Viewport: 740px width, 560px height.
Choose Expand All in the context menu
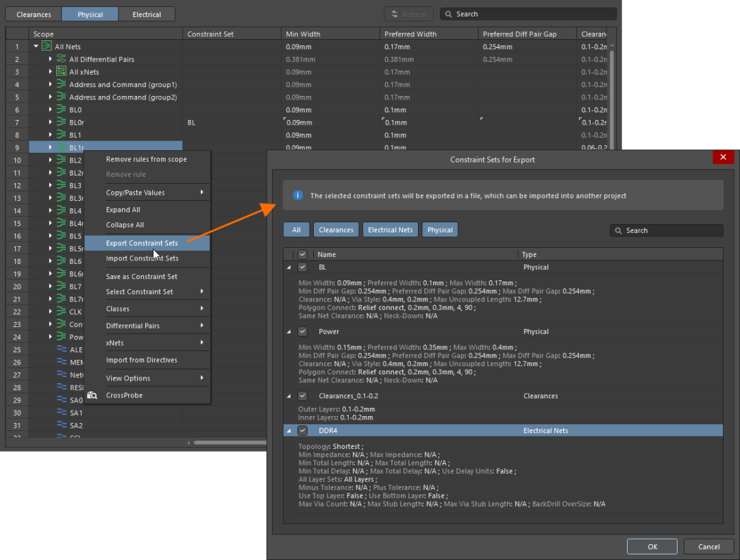pyautogui.click(x=147, y=209)
